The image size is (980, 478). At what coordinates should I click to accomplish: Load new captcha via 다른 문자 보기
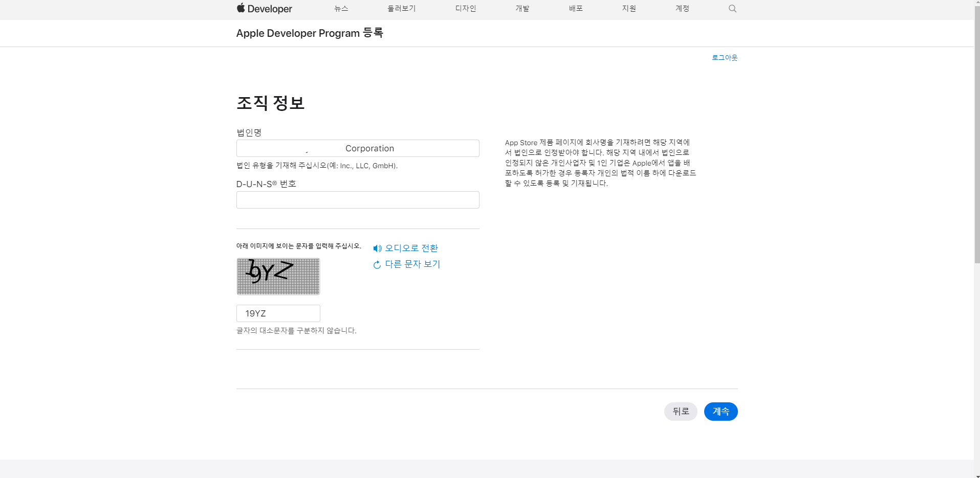coord(412,264)
